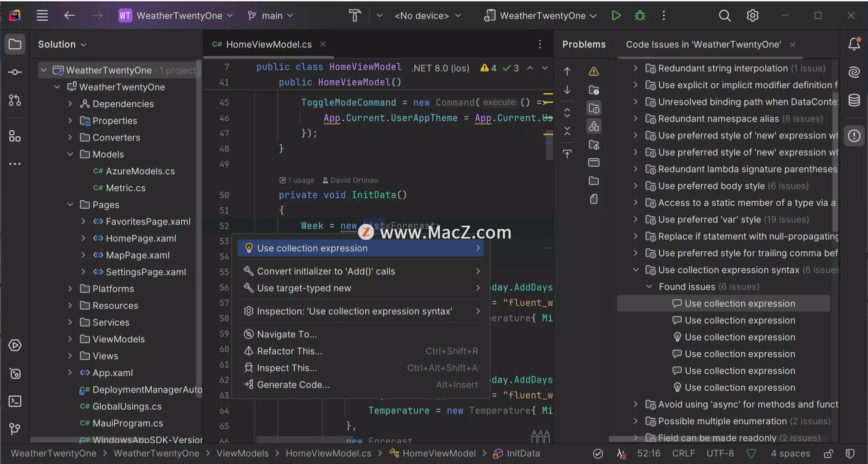Click CRLF line separator in status bar
This screenshot has height=464, width=868.
pyautogui.click(x=683, y=454)
